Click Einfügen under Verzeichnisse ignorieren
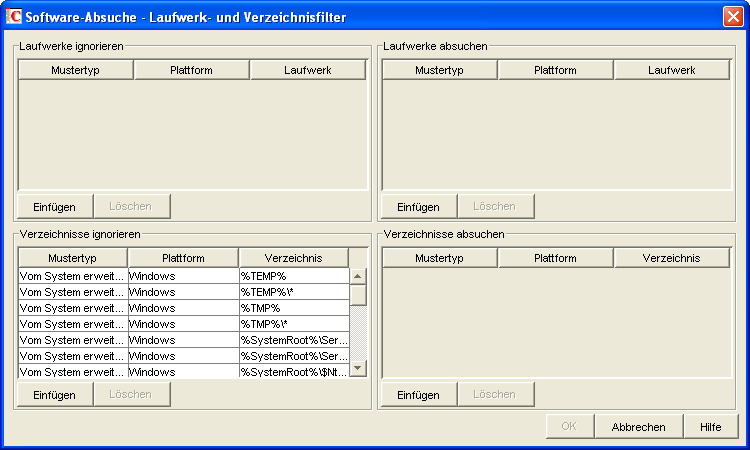The image size is (750, 450). tap(55, 395)
